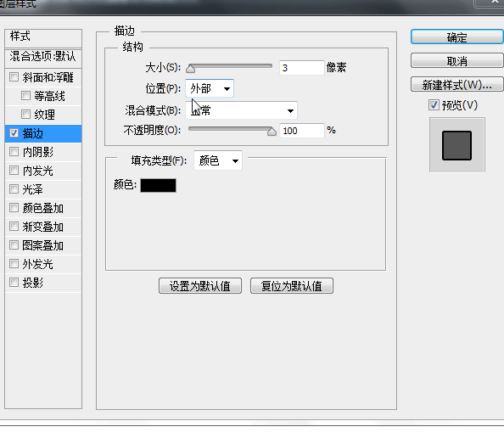
Task: Click the 取消 button
Action: tap(456, 61)
